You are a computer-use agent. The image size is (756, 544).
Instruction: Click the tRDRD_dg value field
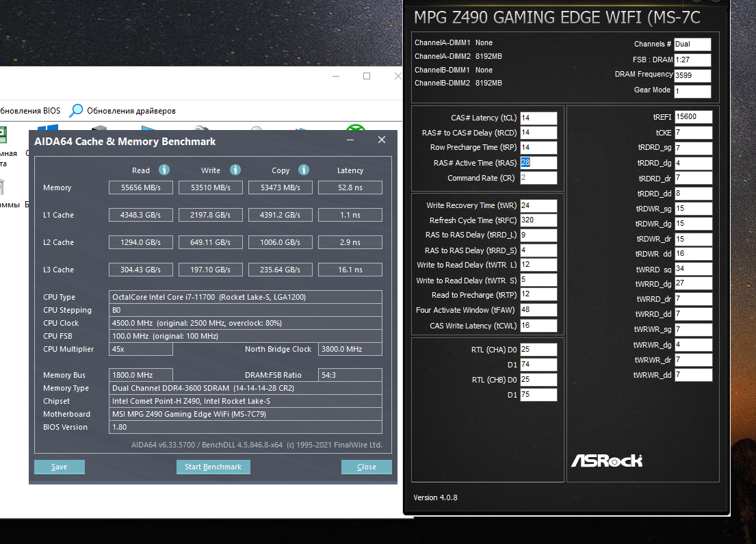click(x=693, y=164)
